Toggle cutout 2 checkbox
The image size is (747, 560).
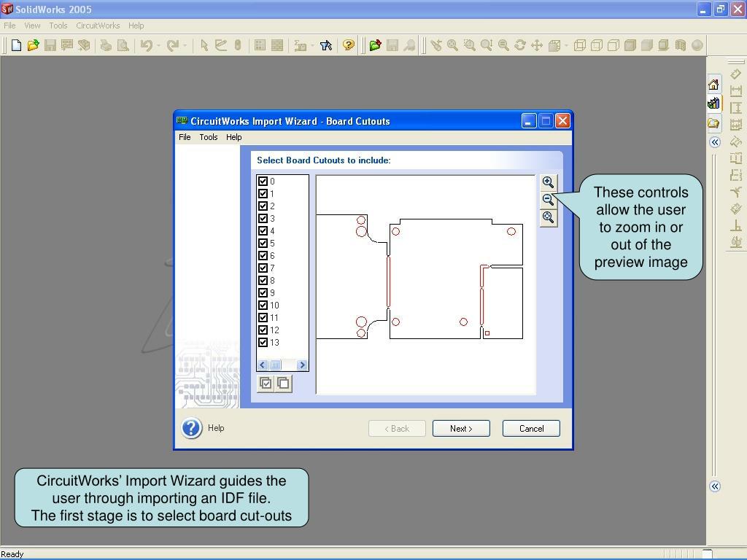coord(263,206)
